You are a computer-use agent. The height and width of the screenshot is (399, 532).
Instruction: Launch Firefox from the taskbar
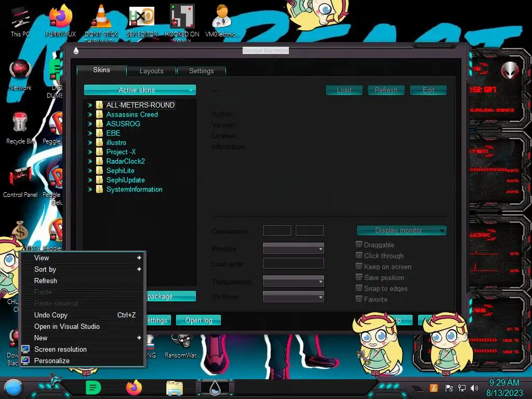[134, 388]
